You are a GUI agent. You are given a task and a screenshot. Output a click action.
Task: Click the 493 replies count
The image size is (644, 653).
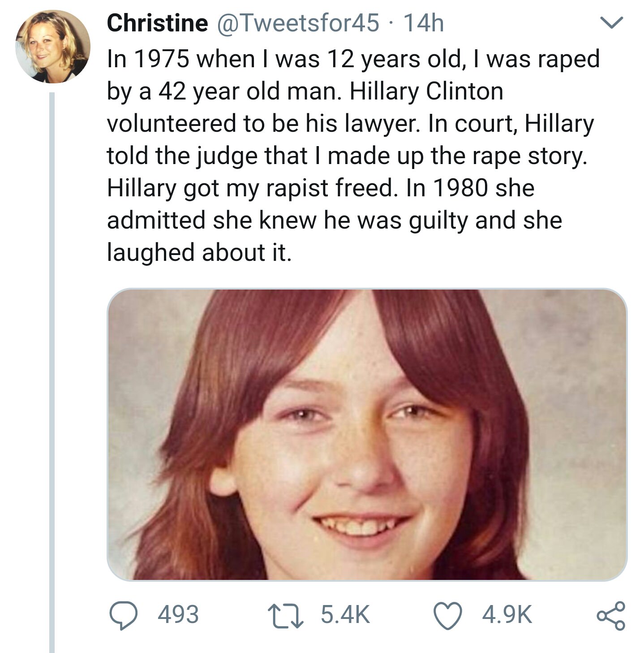point(178,614)
